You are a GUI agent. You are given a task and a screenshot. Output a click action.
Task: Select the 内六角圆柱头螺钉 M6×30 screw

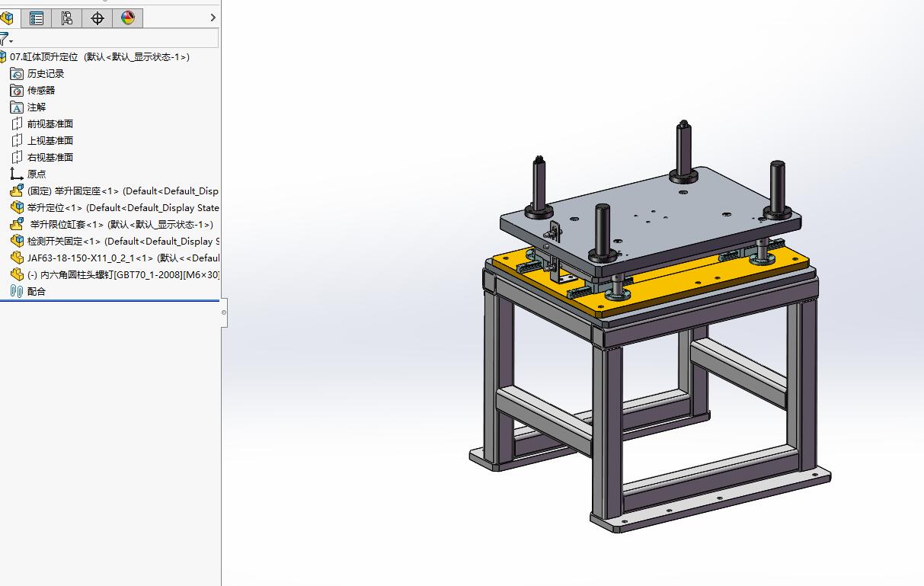123,275
